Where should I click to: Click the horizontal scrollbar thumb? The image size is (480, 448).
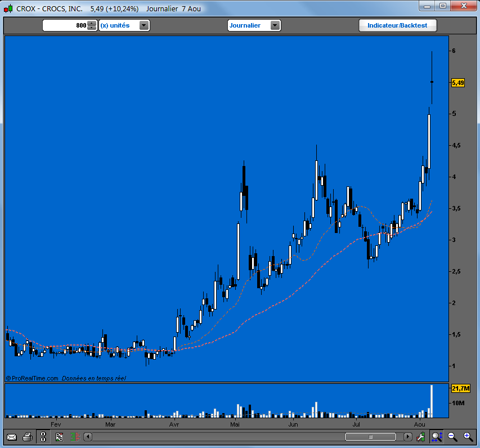(370, 437)
